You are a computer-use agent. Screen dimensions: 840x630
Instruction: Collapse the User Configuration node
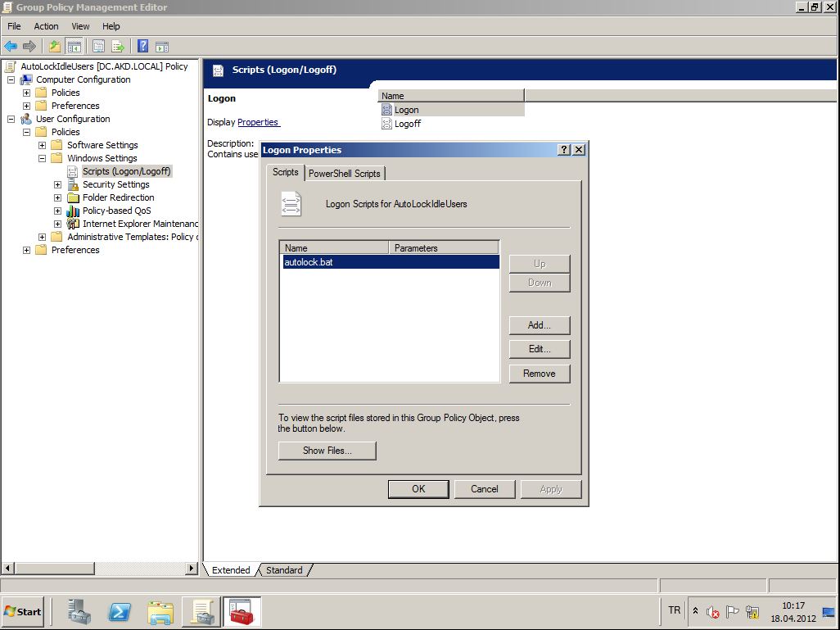coord(11,119)
